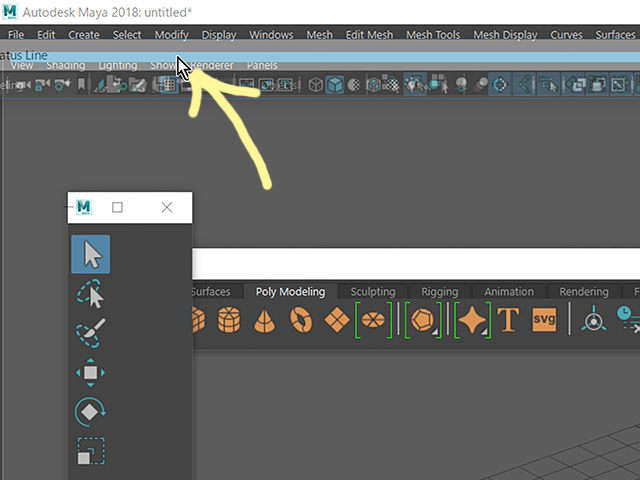Open the panel Shading menu

click(x=66, y=66)
